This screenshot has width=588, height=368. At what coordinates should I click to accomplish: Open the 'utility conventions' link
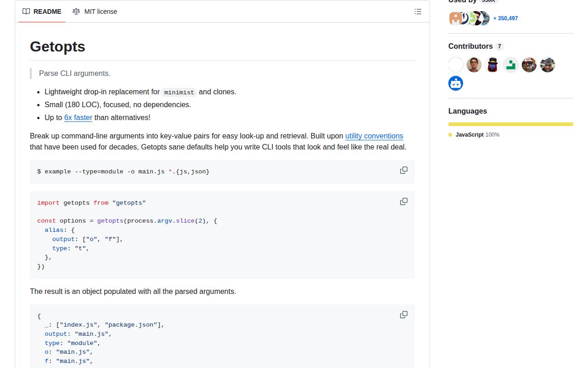click(374, 136)
